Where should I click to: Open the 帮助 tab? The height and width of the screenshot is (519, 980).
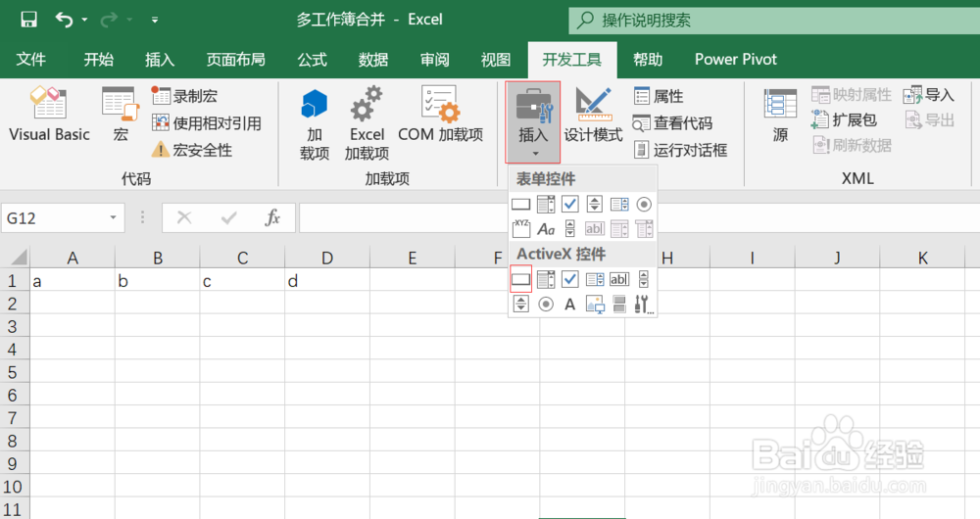[648, 60]
